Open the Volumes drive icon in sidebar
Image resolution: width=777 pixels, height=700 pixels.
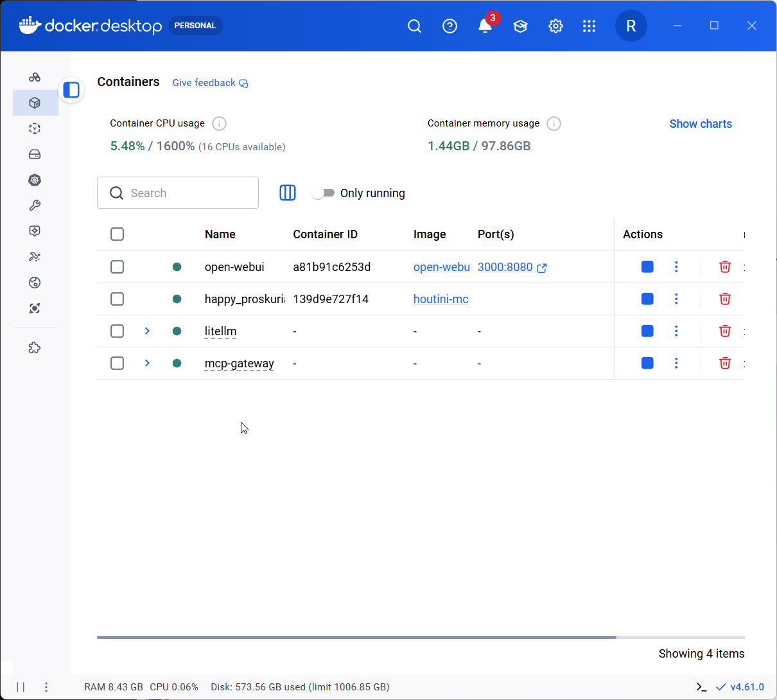click(35, 154)
